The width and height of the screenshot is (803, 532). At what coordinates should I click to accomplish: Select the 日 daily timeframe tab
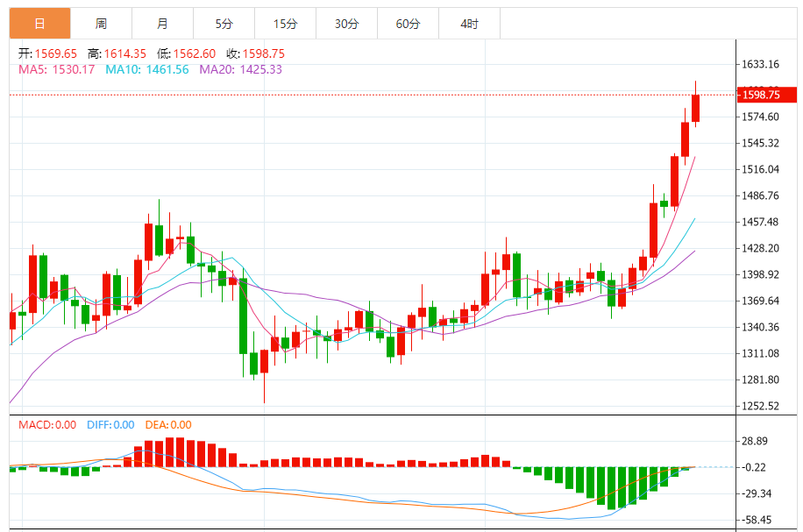pos(40,24)
